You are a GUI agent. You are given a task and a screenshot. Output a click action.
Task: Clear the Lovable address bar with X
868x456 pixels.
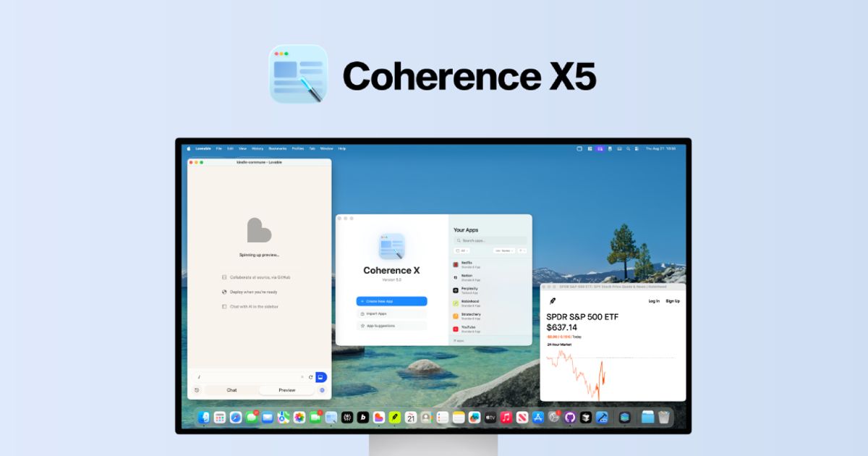pos(302,377)
